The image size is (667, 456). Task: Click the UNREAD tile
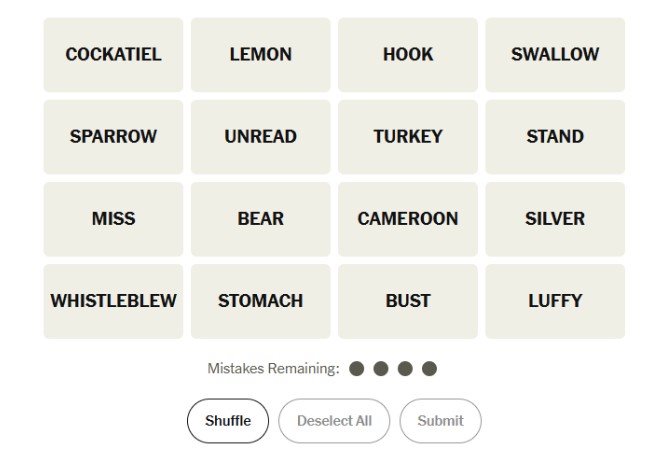tap(260, 137)
